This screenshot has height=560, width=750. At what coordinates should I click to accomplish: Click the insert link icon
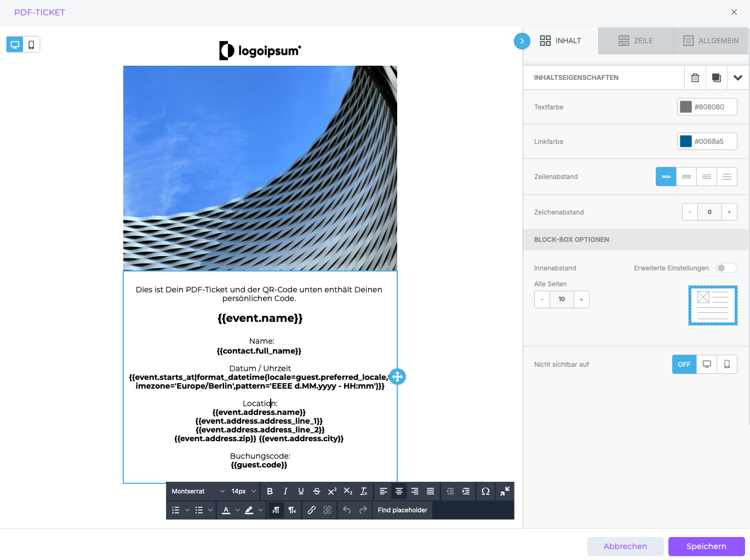click(311, 510)
